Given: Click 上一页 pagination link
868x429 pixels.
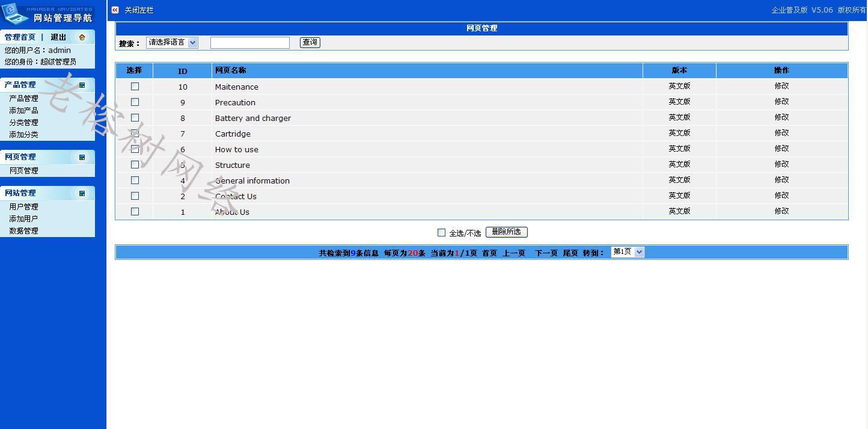Looking at the screenshot, I should 514,253.
